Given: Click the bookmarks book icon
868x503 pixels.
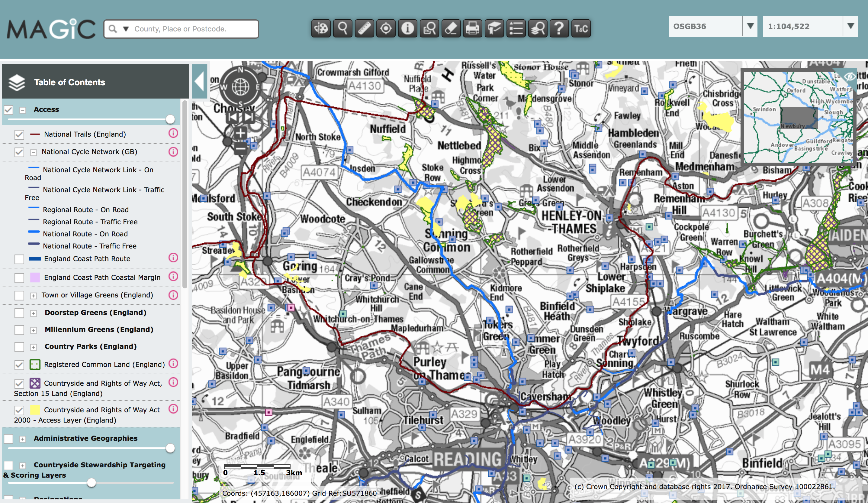Looking at the screenshot, I should tap(494, 28).
